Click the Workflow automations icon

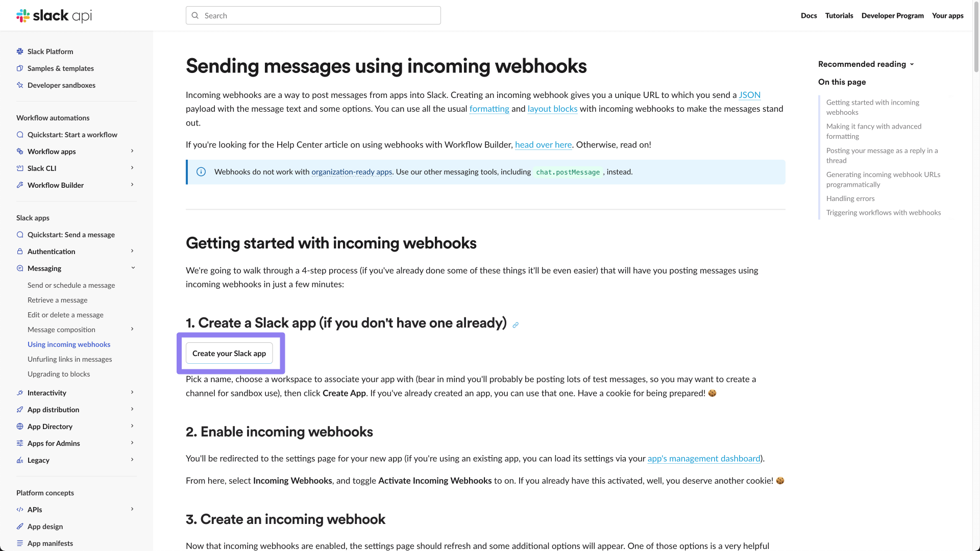pyautogui.click(x=53, y=118)
